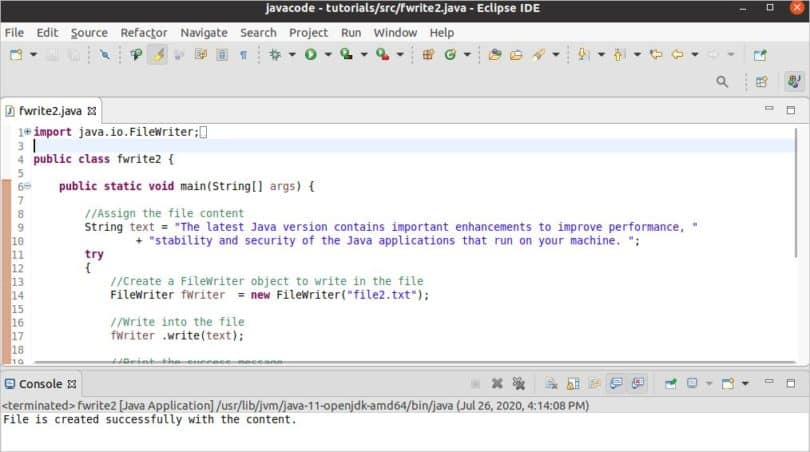Select the Console view tab
The image size is (810, 452).
pos(40,384)
